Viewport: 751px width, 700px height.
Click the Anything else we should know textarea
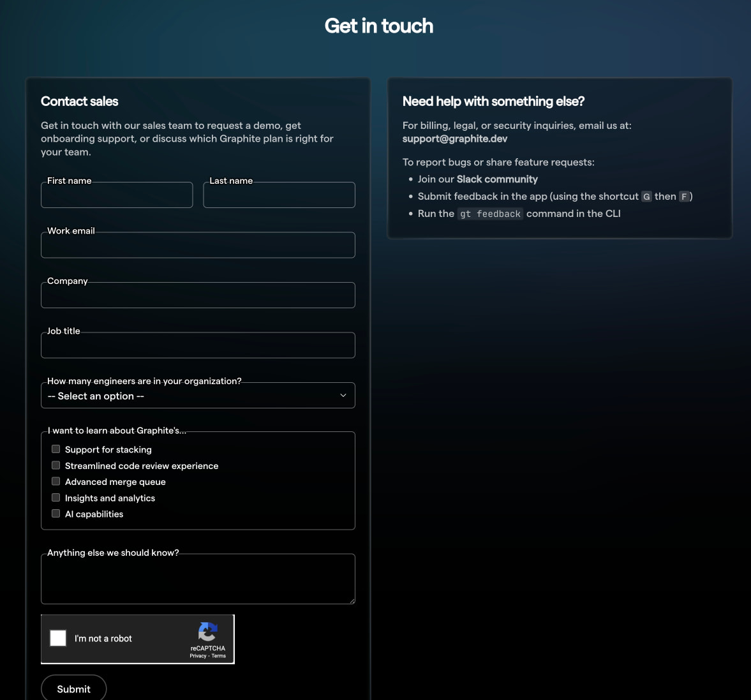point(198,579)
